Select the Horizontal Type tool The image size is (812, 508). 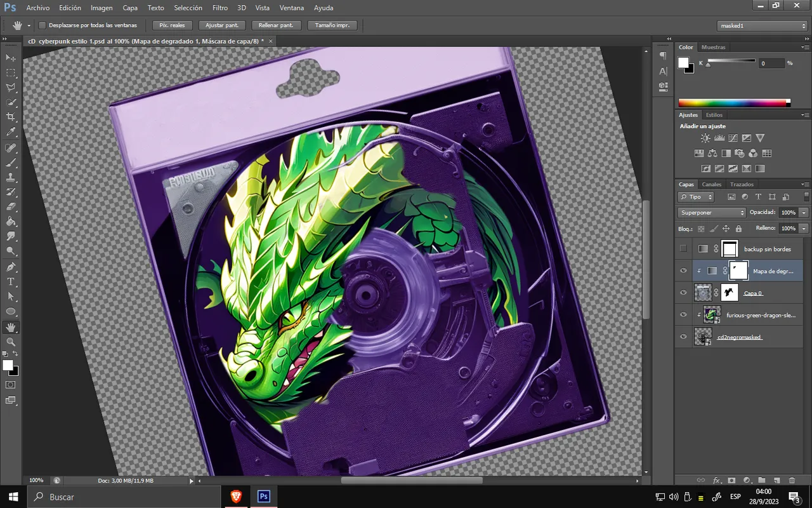(x=11, y=281)
